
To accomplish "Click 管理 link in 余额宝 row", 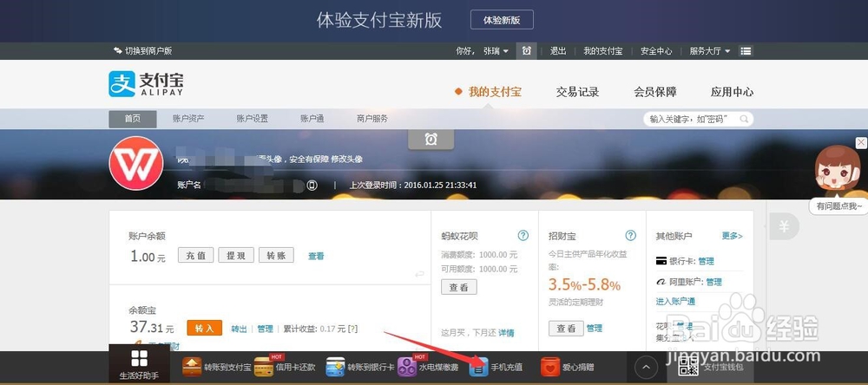I will [265, 329].
